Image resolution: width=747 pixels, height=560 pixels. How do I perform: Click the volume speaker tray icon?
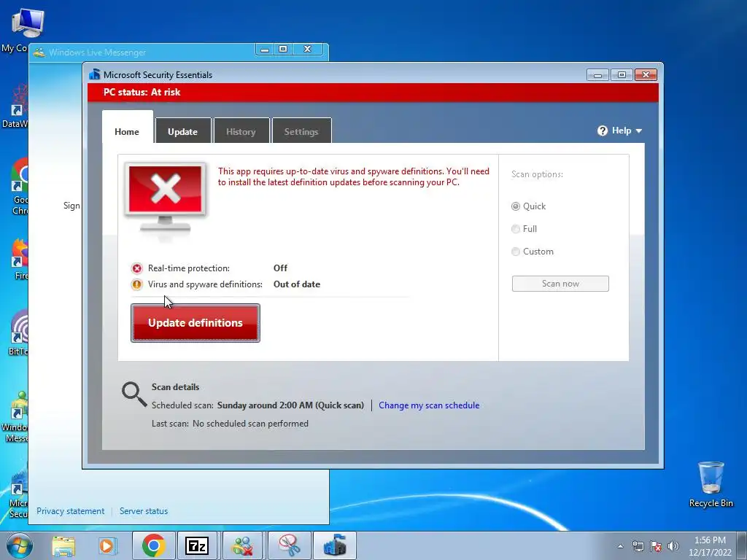pyautogui.click(x=673, y=546)
